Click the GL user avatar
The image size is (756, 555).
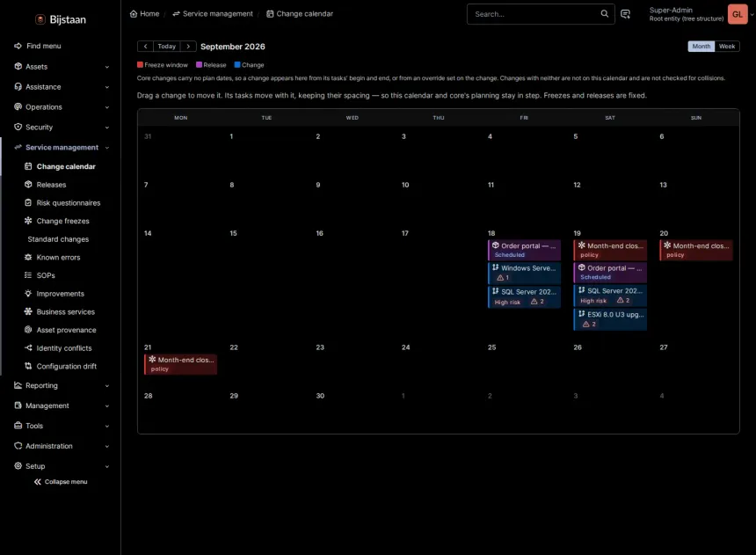738,14
